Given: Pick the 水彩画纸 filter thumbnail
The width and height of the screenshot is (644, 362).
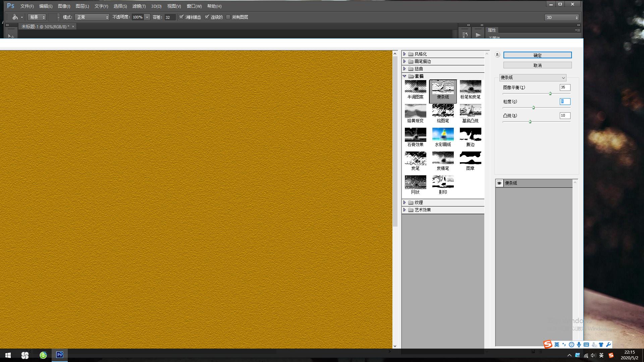Looking at the screenshot, I should pyautogui.click(x=443, y=135).
